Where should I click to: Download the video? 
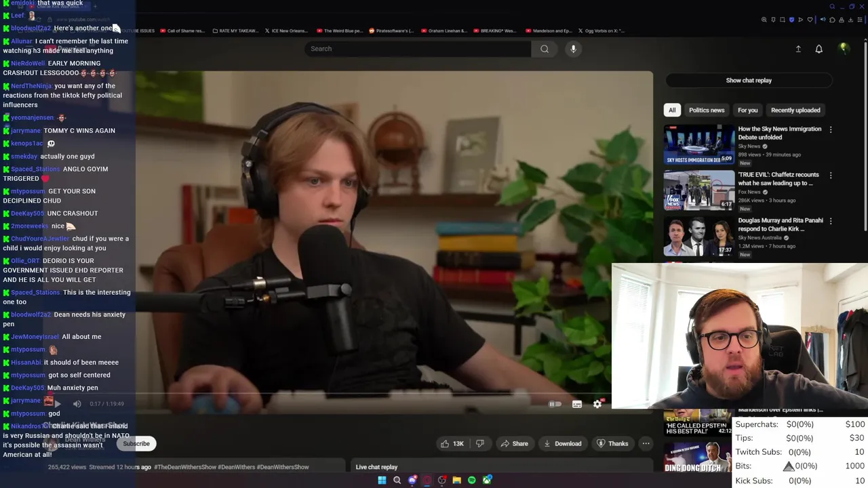(x=562, y=443)
